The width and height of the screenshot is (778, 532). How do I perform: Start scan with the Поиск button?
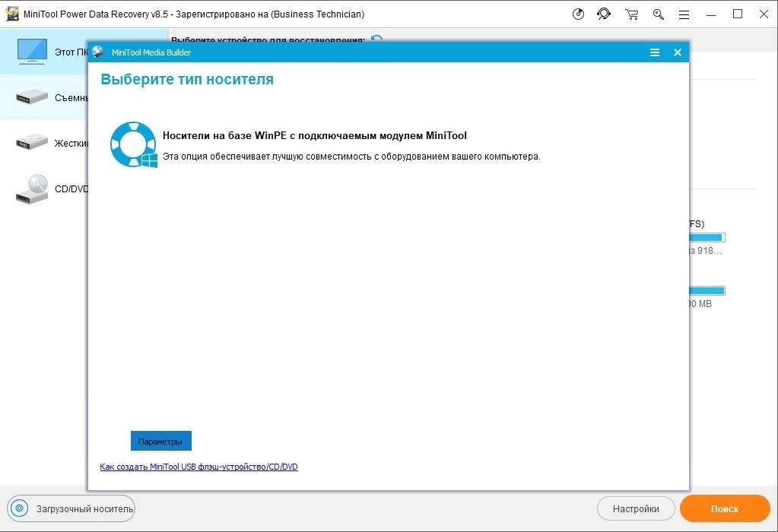(725, 508)
